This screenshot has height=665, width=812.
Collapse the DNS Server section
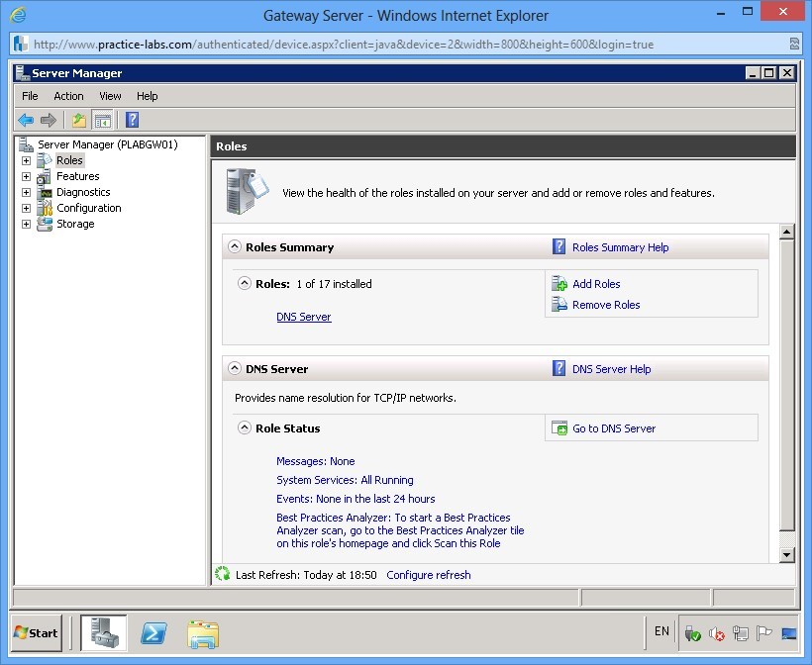235,368
